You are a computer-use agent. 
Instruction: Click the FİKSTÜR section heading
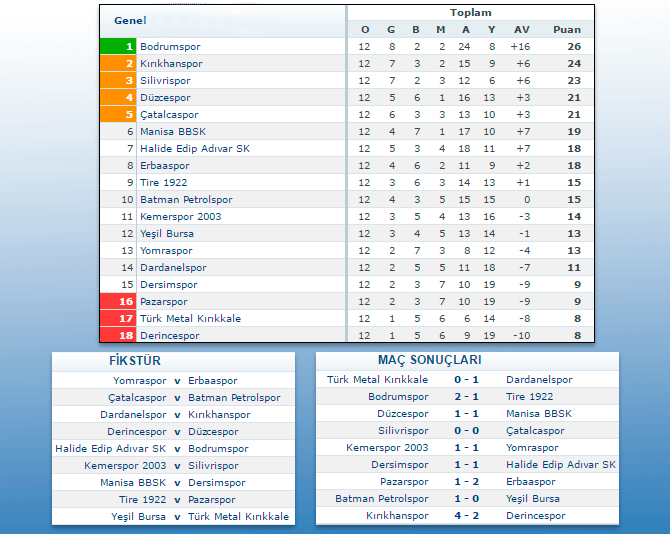[134, 361]
